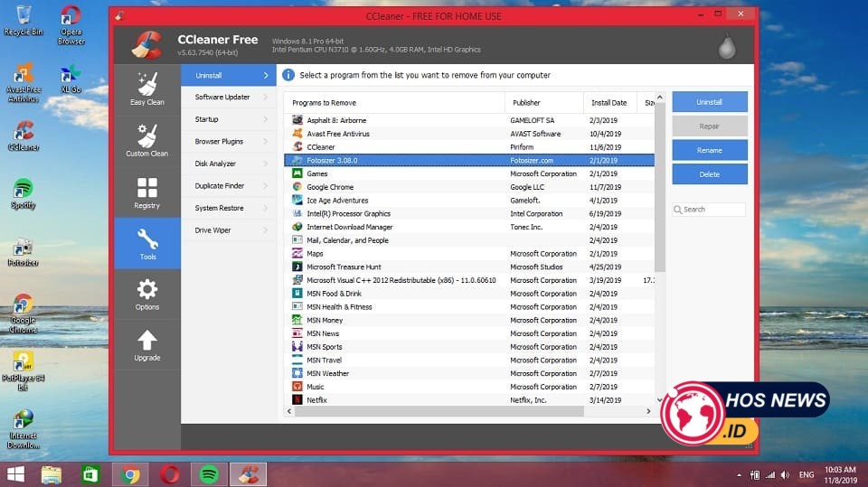Launch Spotify from the taskbar
Screen dimensions: 868x487
point(208,474)
